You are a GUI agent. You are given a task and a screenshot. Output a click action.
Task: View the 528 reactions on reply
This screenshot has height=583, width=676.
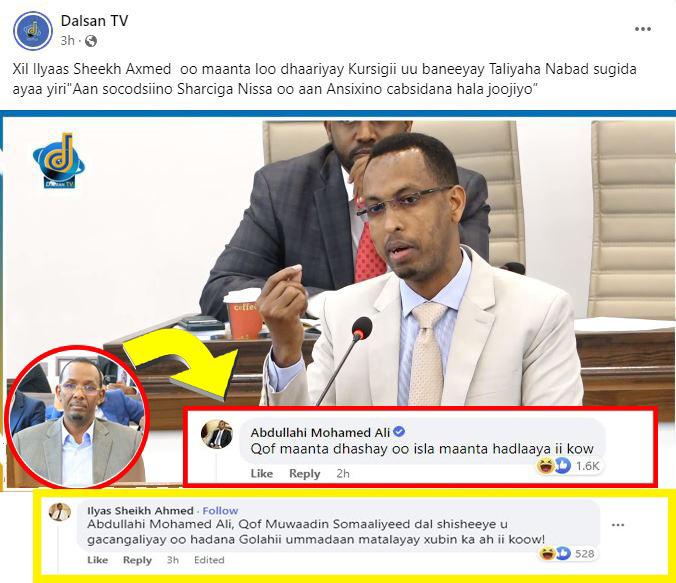coord(566,553)
